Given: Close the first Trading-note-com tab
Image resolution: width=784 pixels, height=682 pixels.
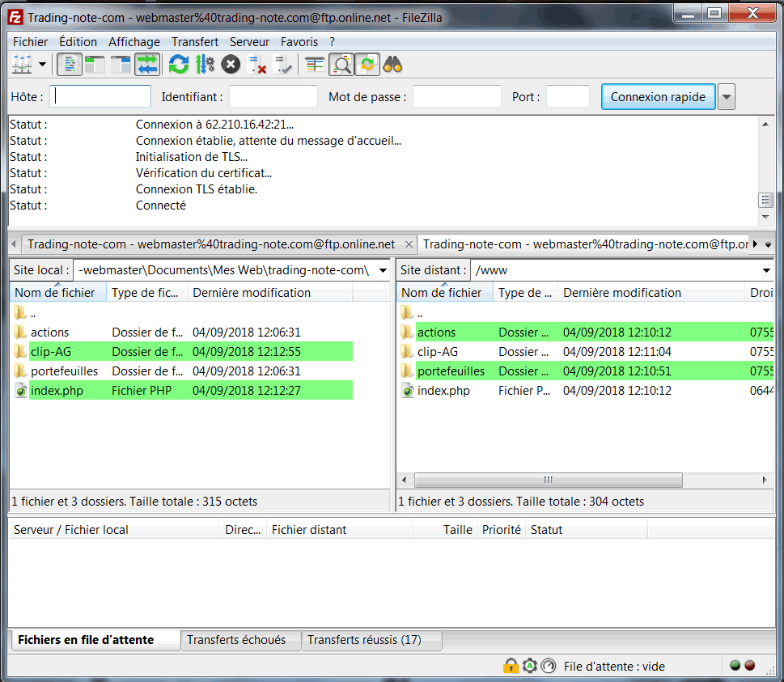Looking at the screenshot, I should pyautogui.click(x=409, y=244).
